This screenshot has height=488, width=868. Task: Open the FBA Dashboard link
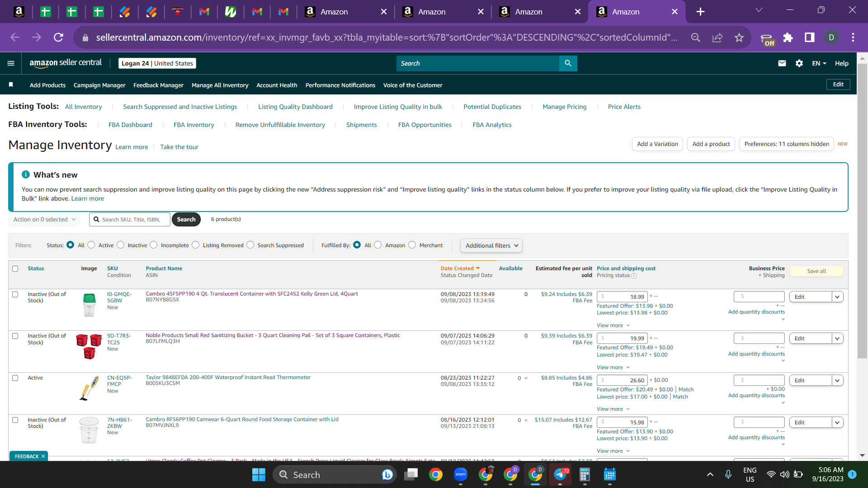[130, 125]
